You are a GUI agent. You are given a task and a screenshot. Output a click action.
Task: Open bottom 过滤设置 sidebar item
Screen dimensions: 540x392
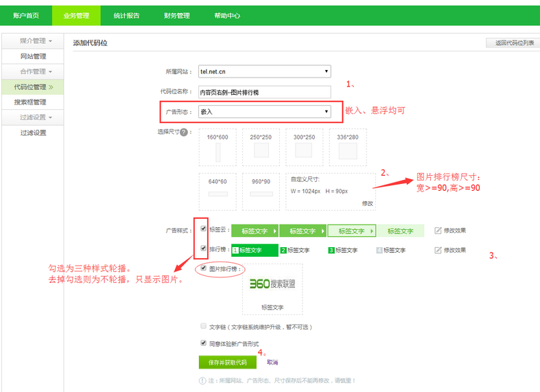click(x=33, y=132)
